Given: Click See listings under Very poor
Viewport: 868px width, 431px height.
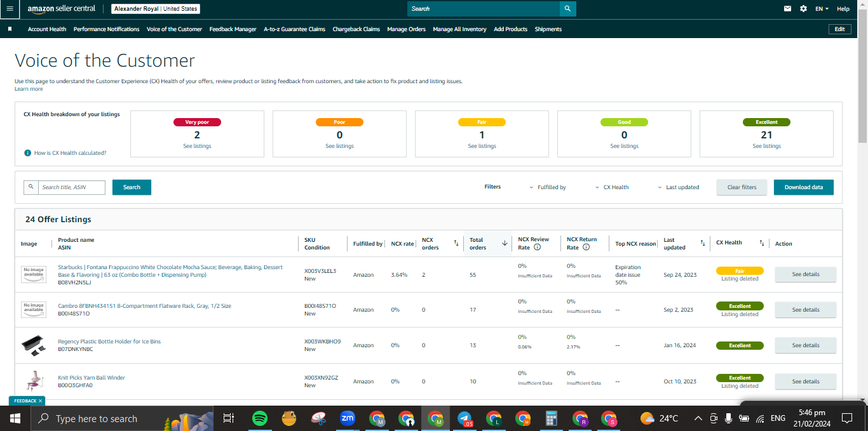Looking at the screenshot, I should coord(197,146).
